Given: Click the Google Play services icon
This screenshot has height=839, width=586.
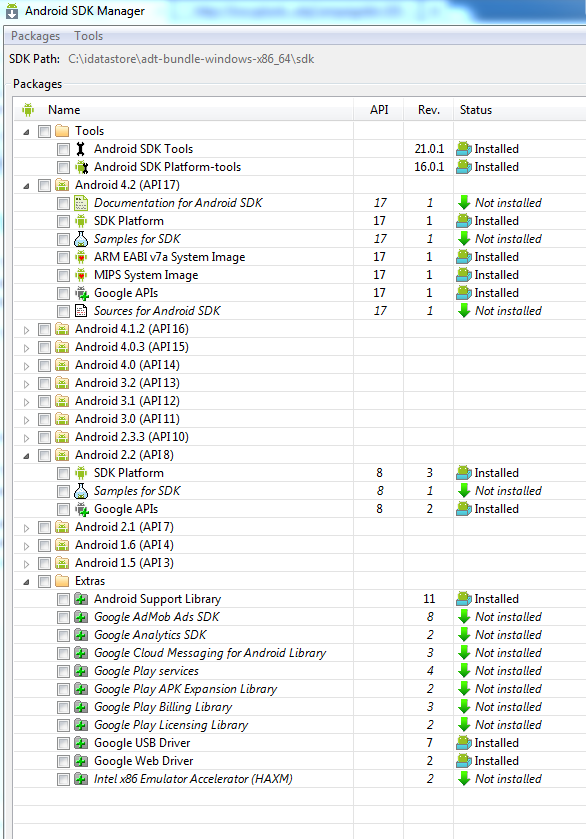Looking at the screenshot, I should coord(81,671).
